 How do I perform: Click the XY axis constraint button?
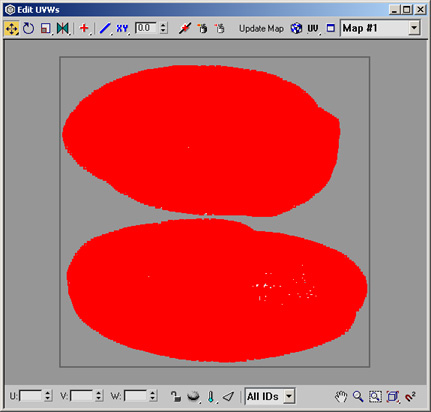[122, 29]
